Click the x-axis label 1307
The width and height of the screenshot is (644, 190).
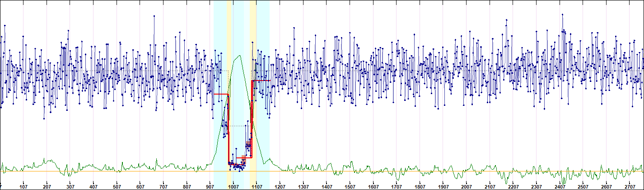303,186
